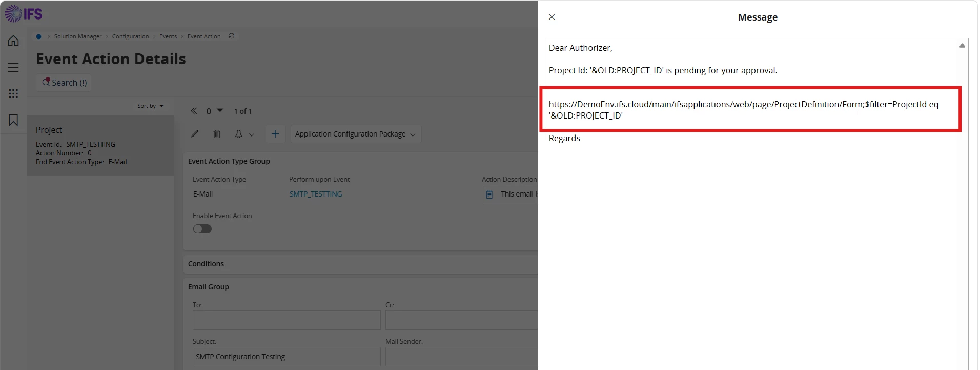Click the Subject field SMTP Configuration Testing
Image resolution: width=980 pixels, height=370 pixels.
pyautogui.click(x=287, y=357)
